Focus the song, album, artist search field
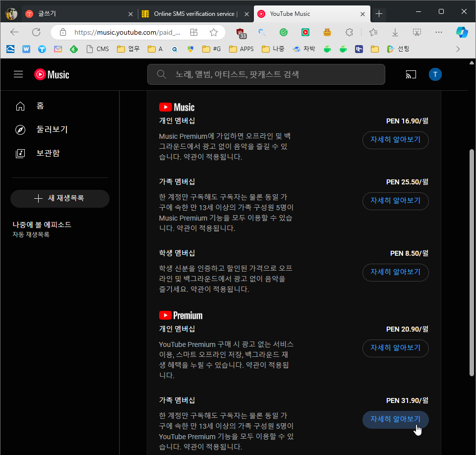Viewport: 476px width, 455px height. point(266,74)
